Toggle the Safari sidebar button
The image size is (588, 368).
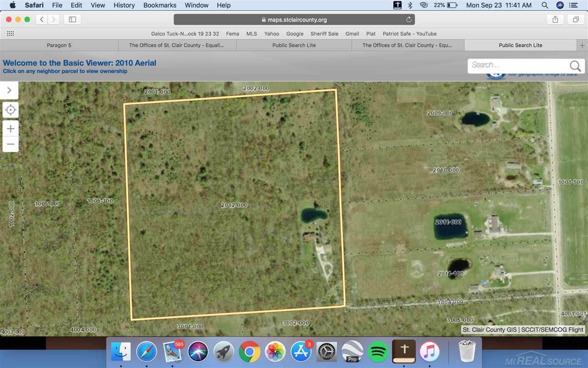[73, 19]
